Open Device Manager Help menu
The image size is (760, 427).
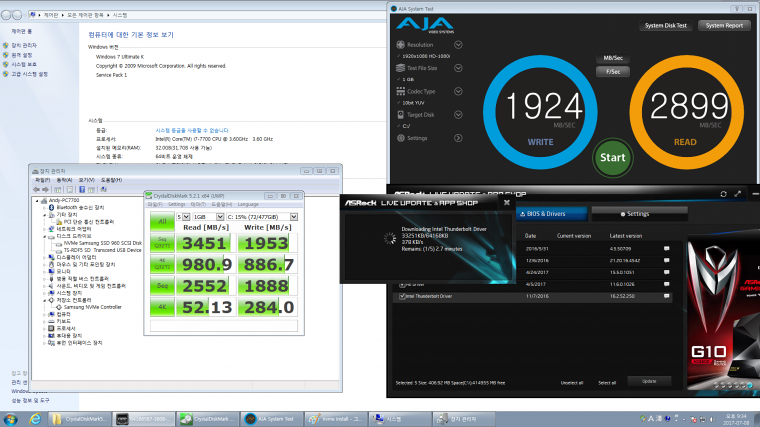point(111,180)
